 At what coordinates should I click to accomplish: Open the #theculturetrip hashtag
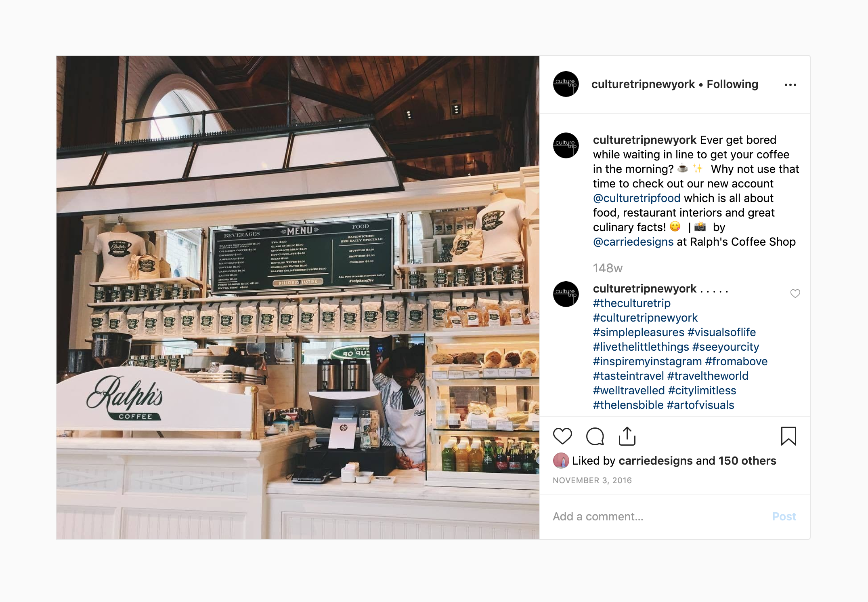tap(631, 303)
